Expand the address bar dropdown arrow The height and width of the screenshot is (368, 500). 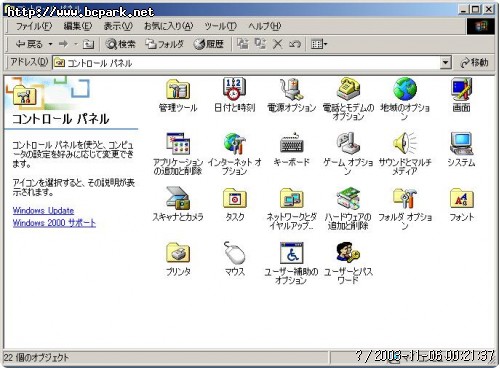[x=445, y=63]
